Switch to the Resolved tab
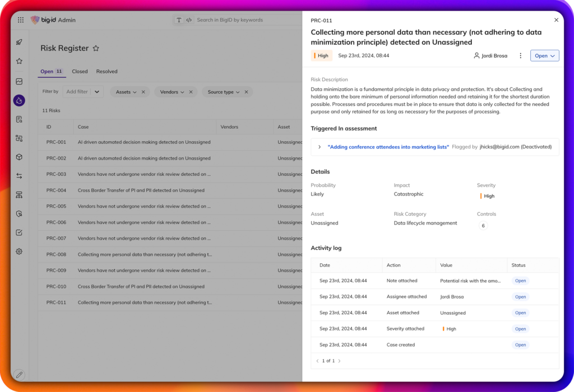 point(107,72)
